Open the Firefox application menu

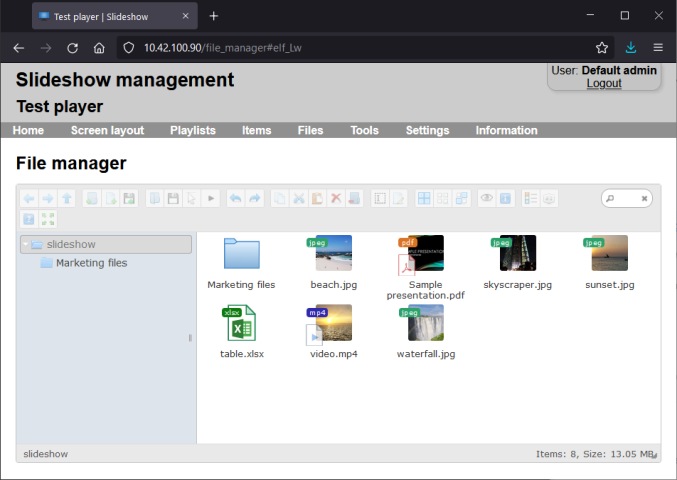(658, 47)
